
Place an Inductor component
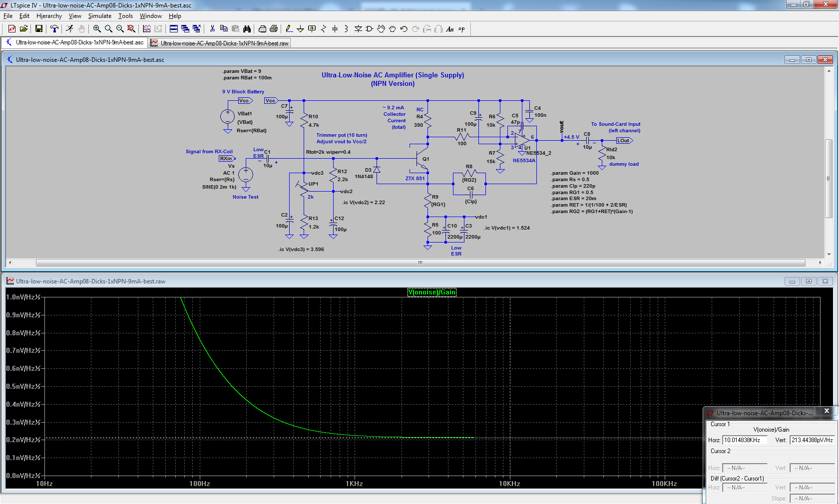point(346,29)
